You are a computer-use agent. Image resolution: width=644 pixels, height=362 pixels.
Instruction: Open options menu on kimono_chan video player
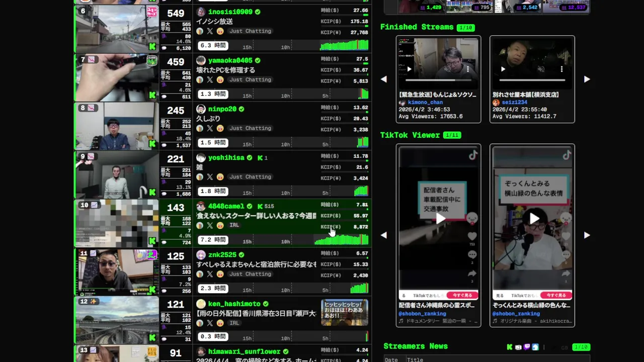468,69
